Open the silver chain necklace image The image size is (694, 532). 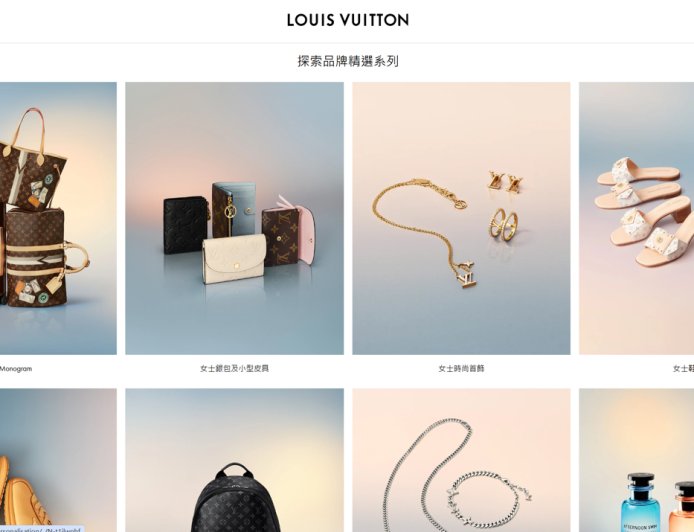[x=461, y=460]
